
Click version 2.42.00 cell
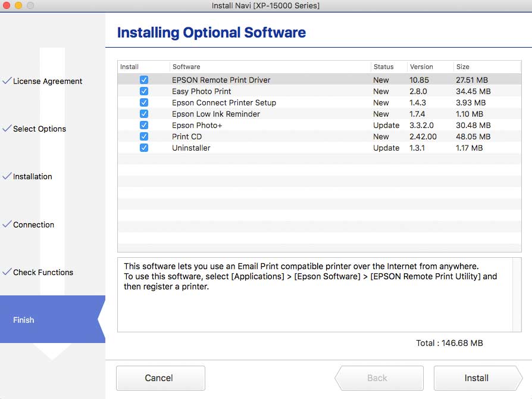423,136
